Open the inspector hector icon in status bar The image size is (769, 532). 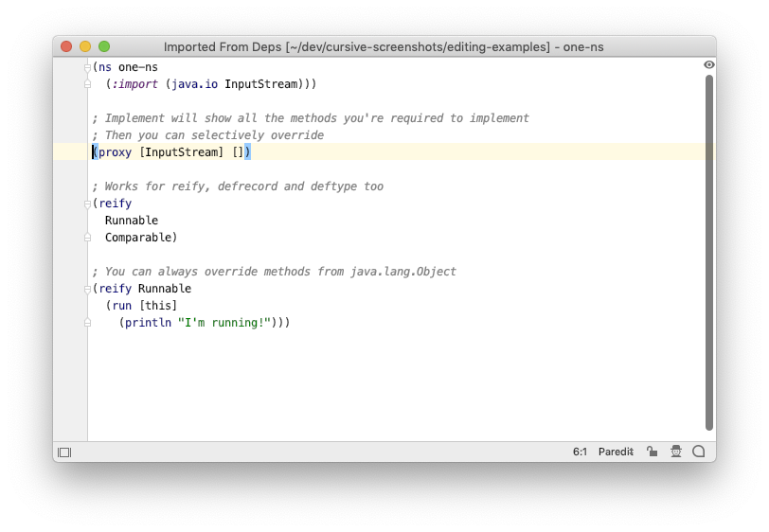pyautogui.click(x=676, y=452)
